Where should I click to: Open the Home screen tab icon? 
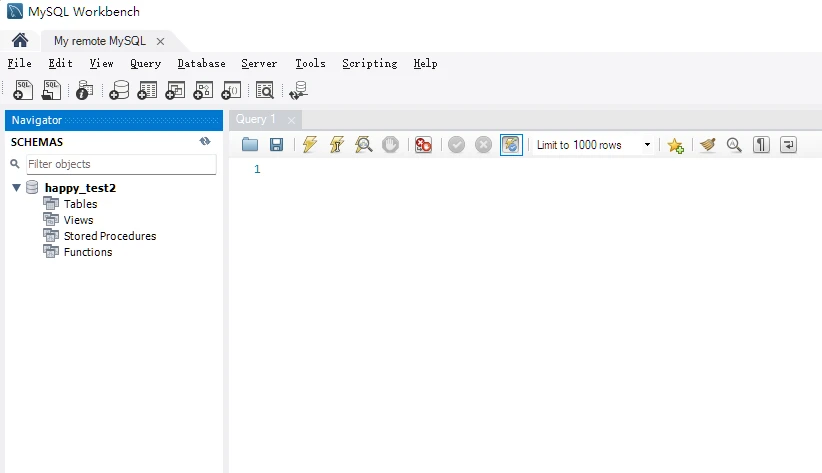tap(20, 40)
